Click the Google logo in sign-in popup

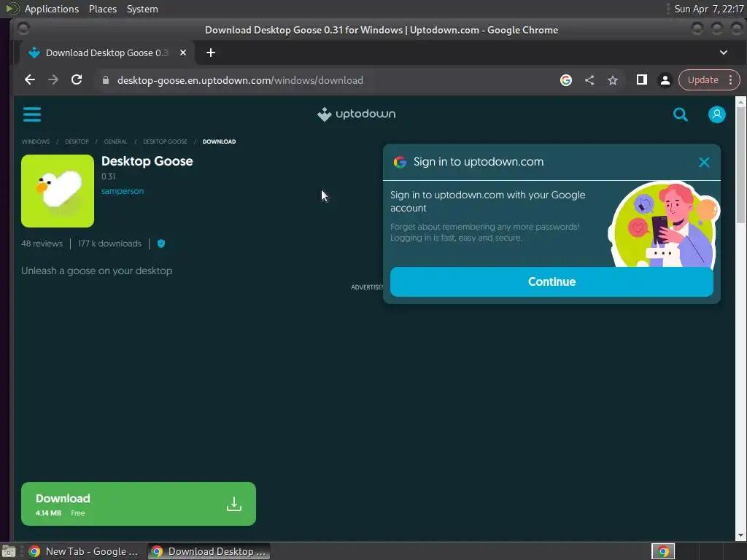[400, 162]
